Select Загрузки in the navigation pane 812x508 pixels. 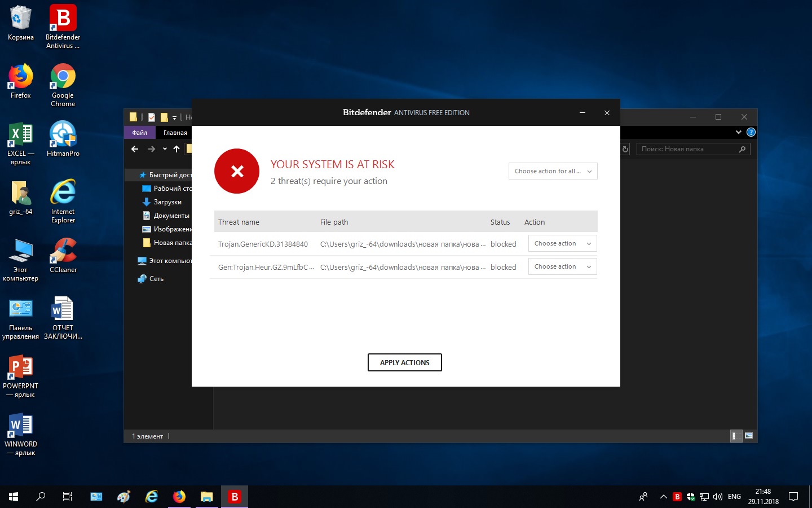[167, 202]
